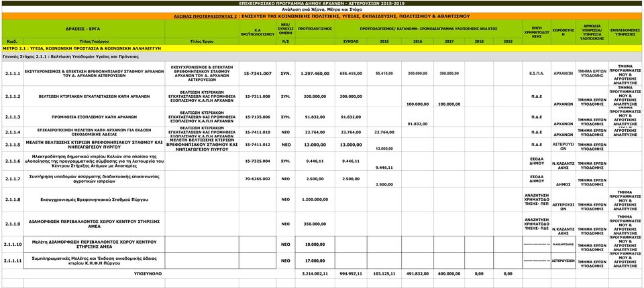
Task: Select budget code '70-6265.002'
Action: (x=258, y=179)
